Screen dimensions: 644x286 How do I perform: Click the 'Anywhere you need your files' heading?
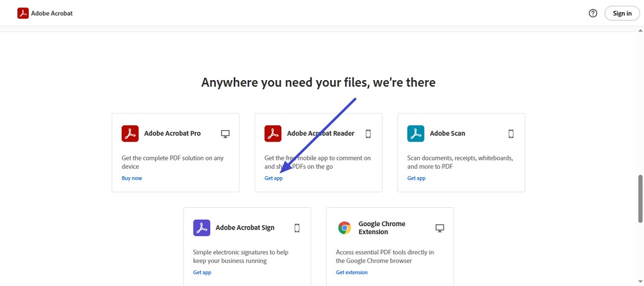pyautogui.click(x=318, y=83)
